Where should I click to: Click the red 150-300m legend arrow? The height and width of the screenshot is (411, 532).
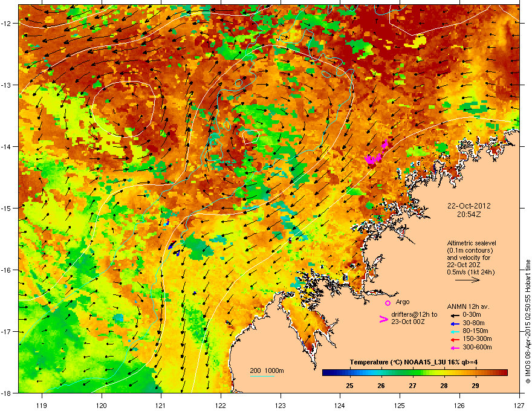click(455, 340)
